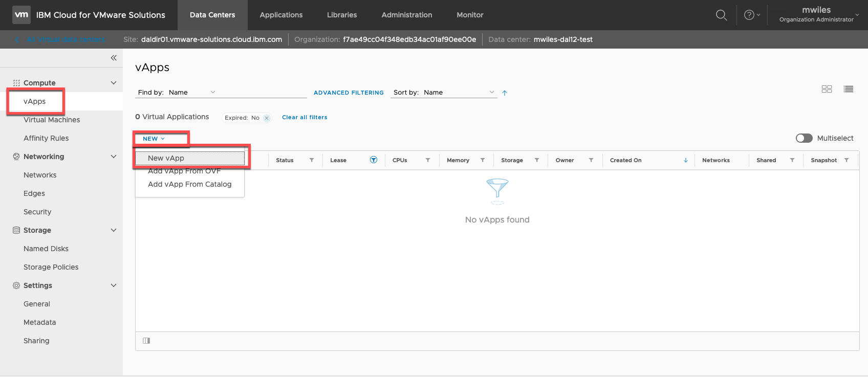The image size is (868, 377).
Task: Open Virtual Machines in sidebar
Action: (x=52, y=120)
